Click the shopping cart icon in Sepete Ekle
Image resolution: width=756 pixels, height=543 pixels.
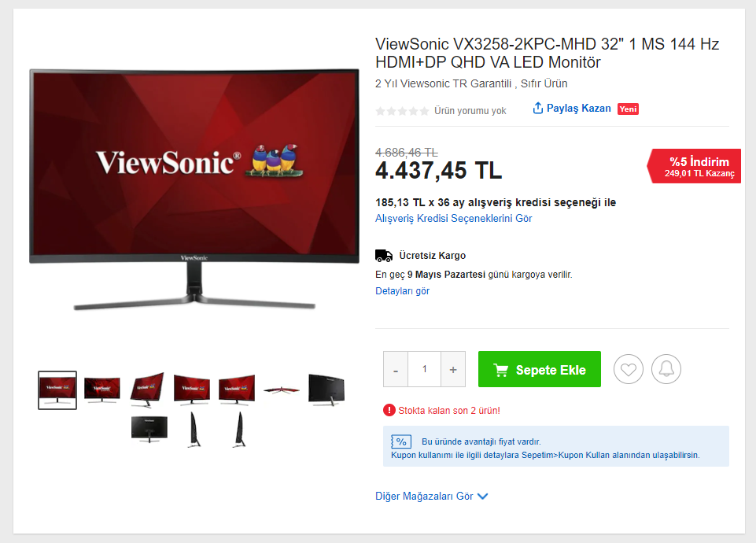click(501, 370)
